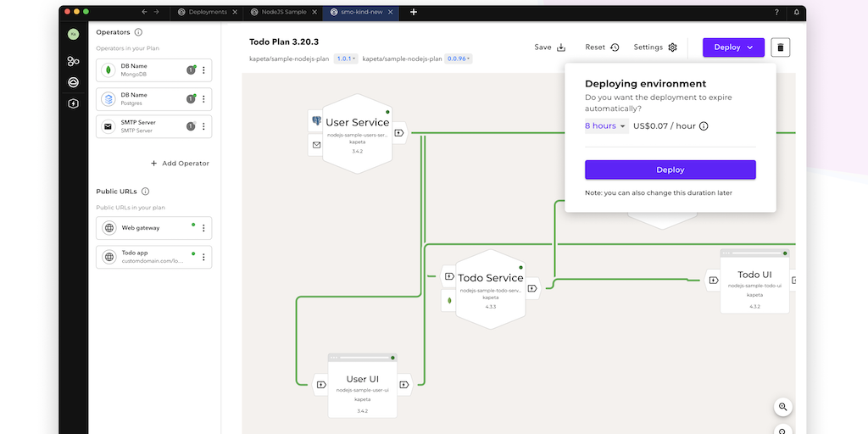Expand the 8 hours duration dropdown
Screen dimensions: 868x434
click(605, 126)
